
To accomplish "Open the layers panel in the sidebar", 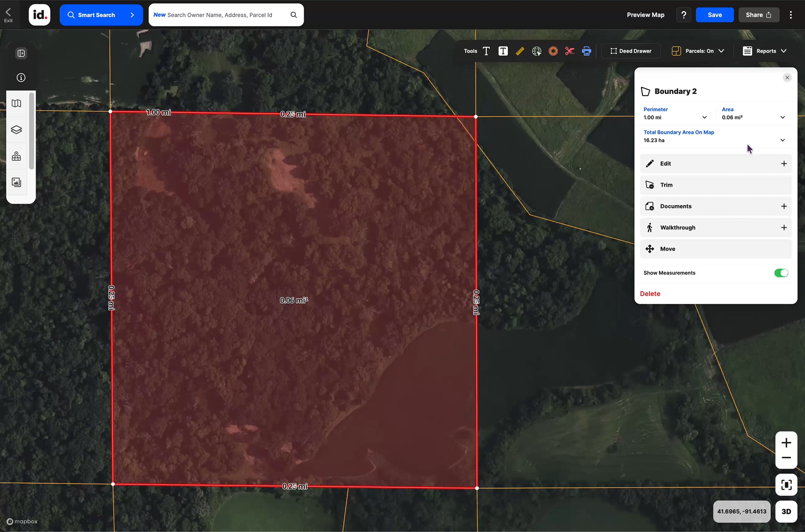I will pyautogui.click(x=16, y=129).
